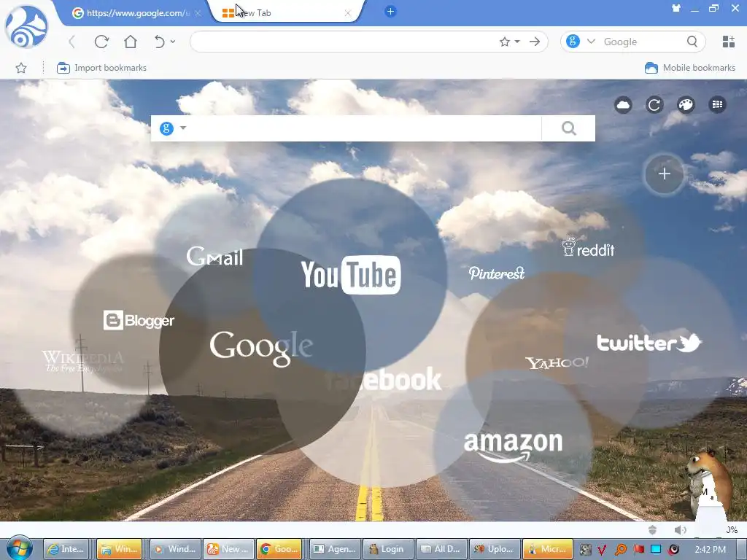Click the bookmarks bar star icon
The width and height of the screenshot is (747, 560).
[x=21, y=68]
